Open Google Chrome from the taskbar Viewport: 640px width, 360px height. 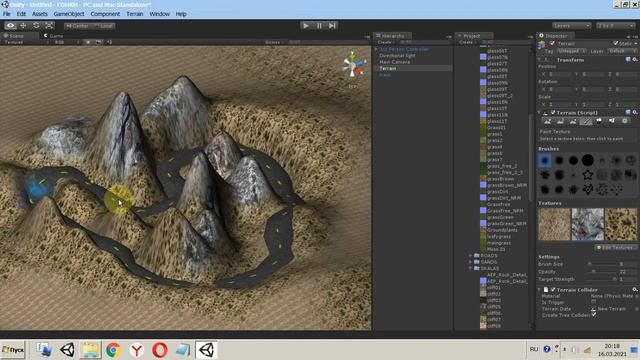[x=113, y=350]
